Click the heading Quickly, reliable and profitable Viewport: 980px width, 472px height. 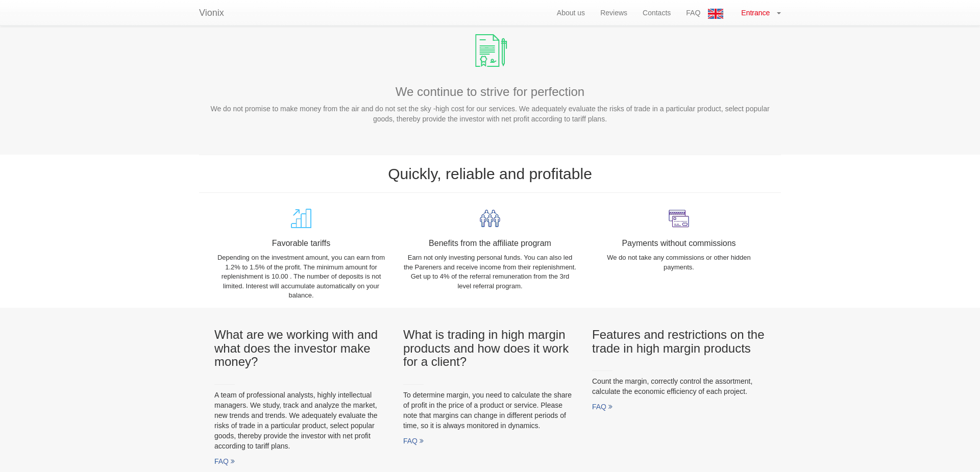(x=489, y=173)
